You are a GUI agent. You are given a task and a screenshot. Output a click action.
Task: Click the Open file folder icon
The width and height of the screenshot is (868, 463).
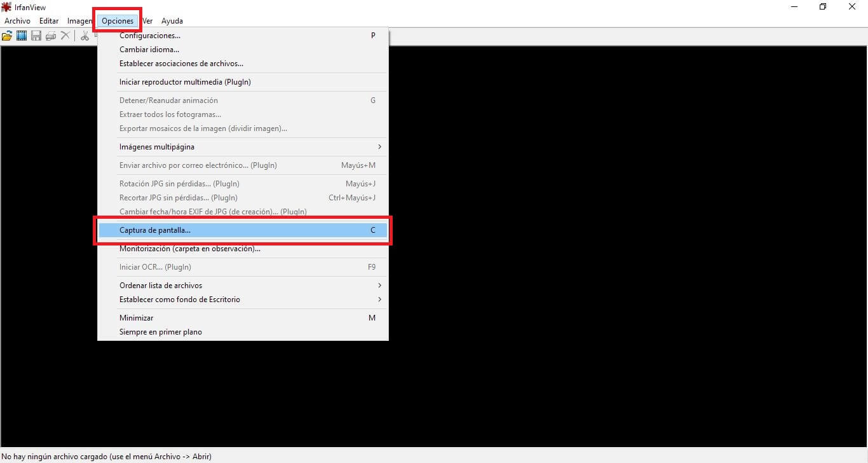7,36
